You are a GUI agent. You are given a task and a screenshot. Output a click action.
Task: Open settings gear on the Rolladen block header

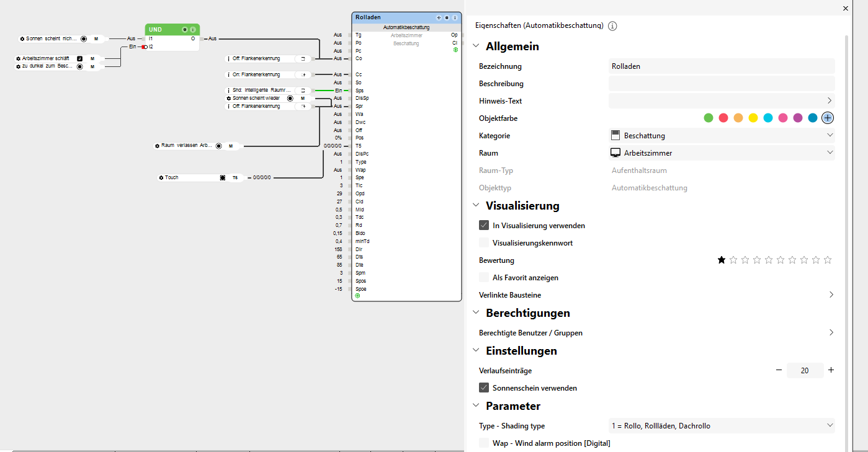[447, 17]
